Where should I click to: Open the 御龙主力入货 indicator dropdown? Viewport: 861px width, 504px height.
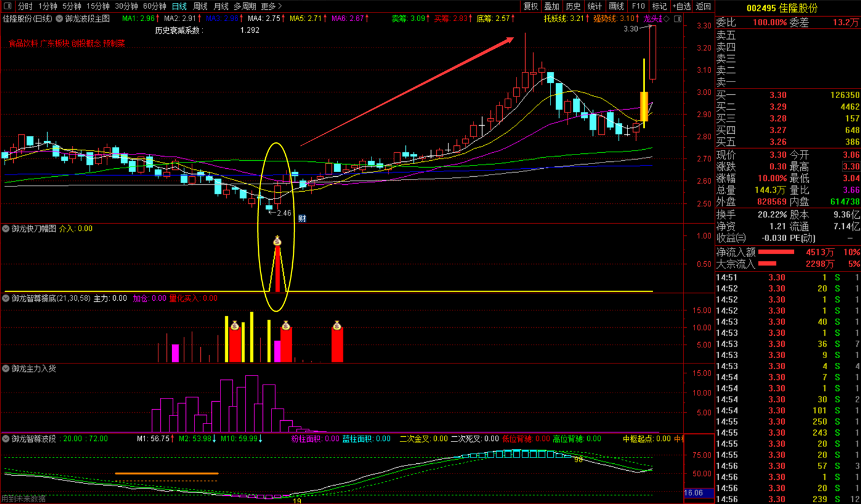click(x=6, y=369)
